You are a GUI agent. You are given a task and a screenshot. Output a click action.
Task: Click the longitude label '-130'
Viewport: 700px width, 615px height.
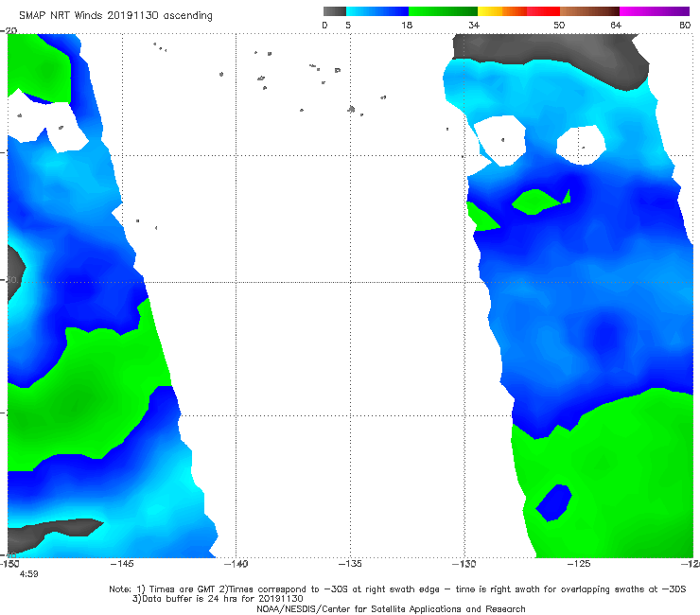(464, 564)
